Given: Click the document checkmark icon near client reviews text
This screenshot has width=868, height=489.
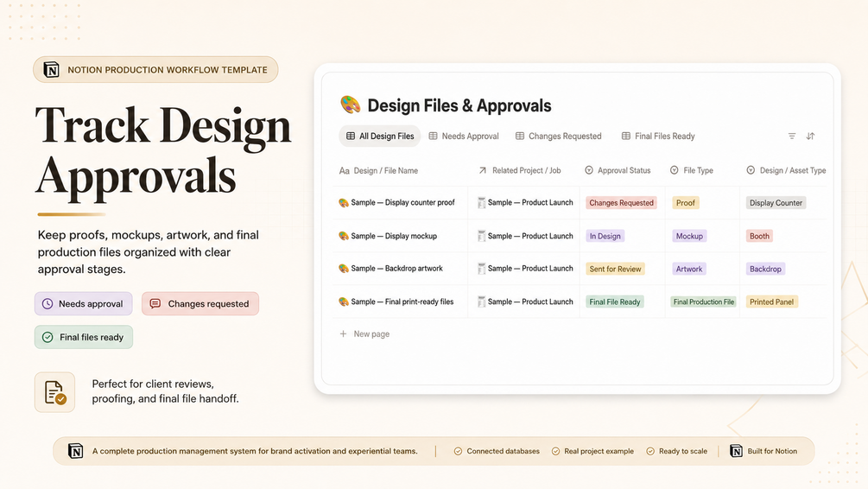Looking at the screenshot, I should [54, 392].
